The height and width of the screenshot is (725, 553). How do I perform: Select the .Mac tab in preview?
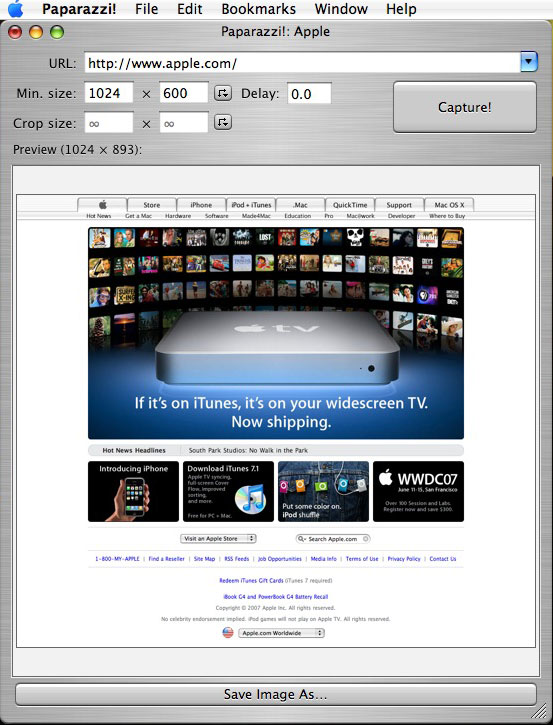300,205
